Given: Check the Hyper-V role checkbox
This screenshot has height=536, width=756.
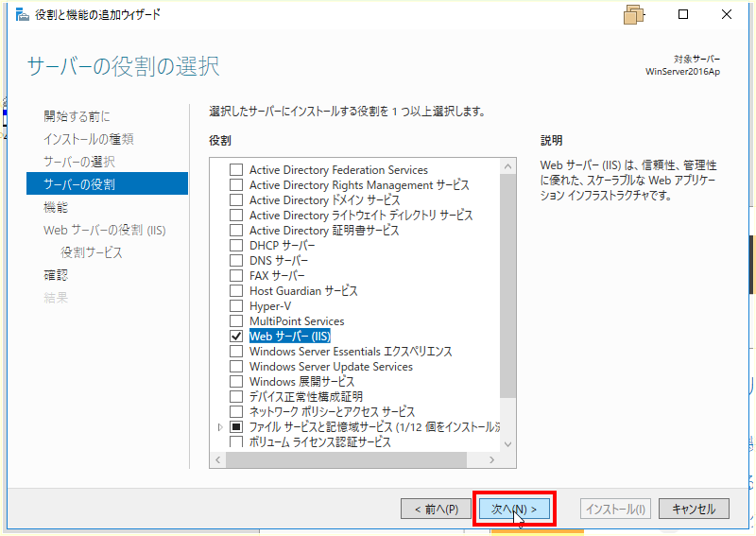Looking at the screenshot, I should coord(236,306).
